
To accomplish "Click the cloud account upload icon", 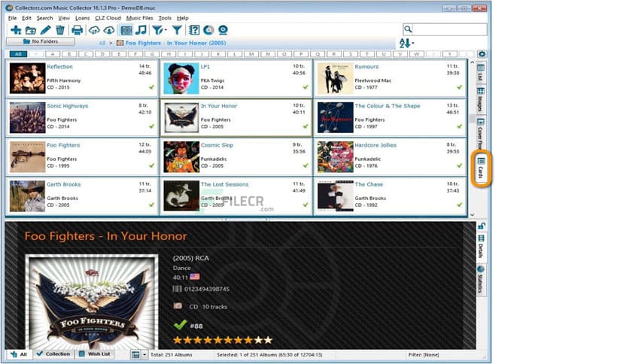I will pos(109,30).
